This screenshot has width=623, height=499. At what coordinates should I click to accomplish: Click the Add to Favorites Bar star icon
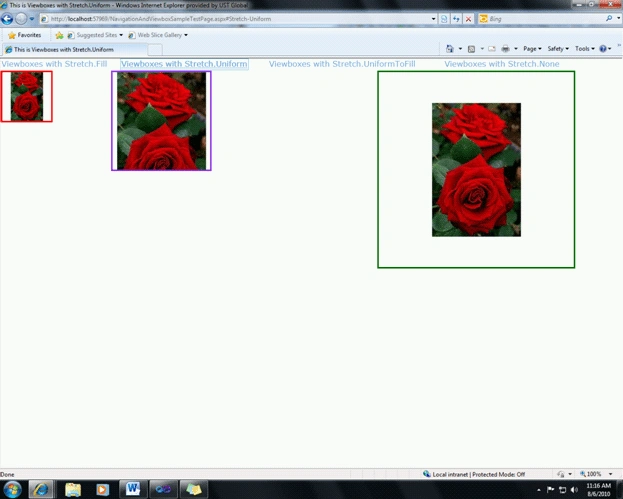click(59, 35)
